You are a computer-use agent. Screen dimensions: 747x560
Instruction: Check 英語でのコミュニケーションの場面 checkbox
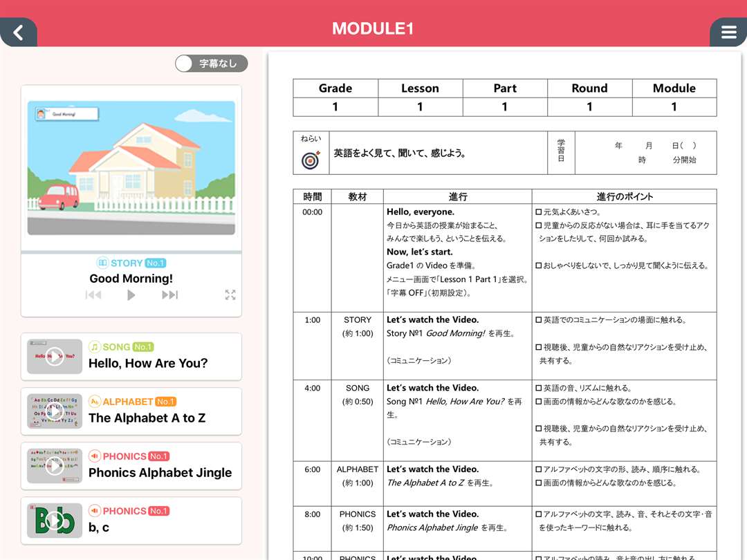(538, 320)
